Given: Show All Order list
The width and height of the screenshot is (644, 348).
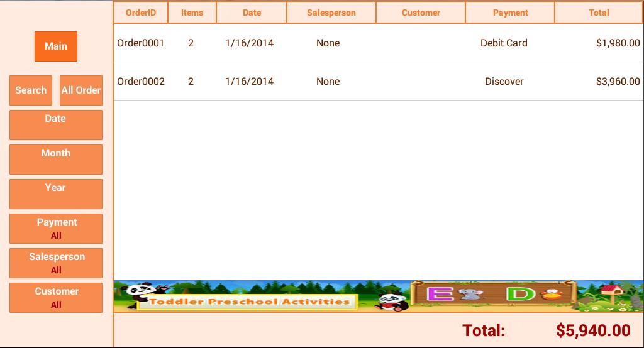Looking at the screenshot, I should point(81,90).
